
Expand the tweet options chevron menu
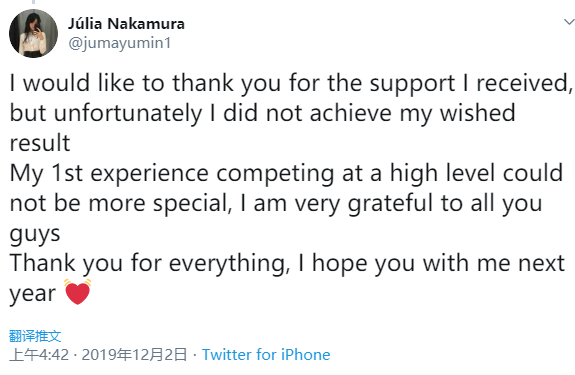click(569, 22)
